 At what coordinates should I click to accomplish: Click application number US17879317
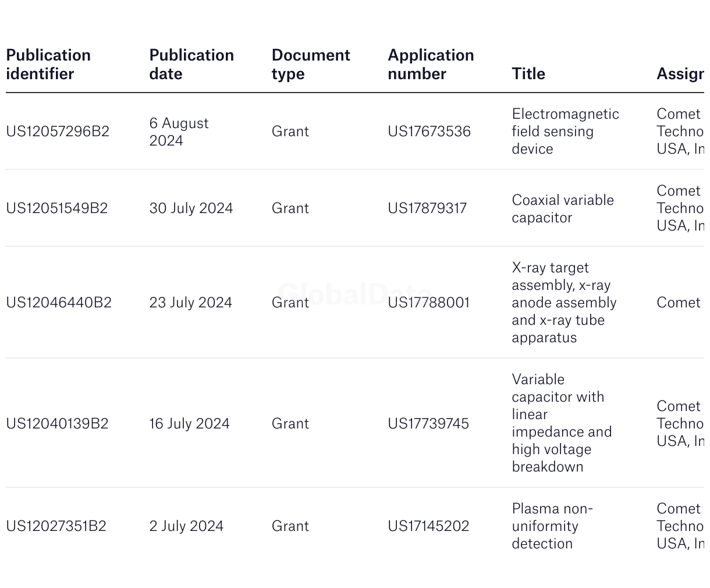[x=427, y=208]
